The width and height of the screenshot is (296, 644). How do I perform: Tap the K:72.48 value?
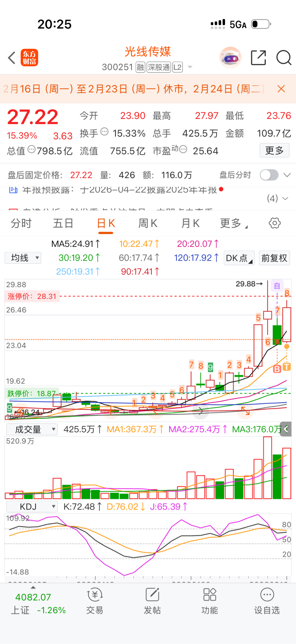pos(82,507)
